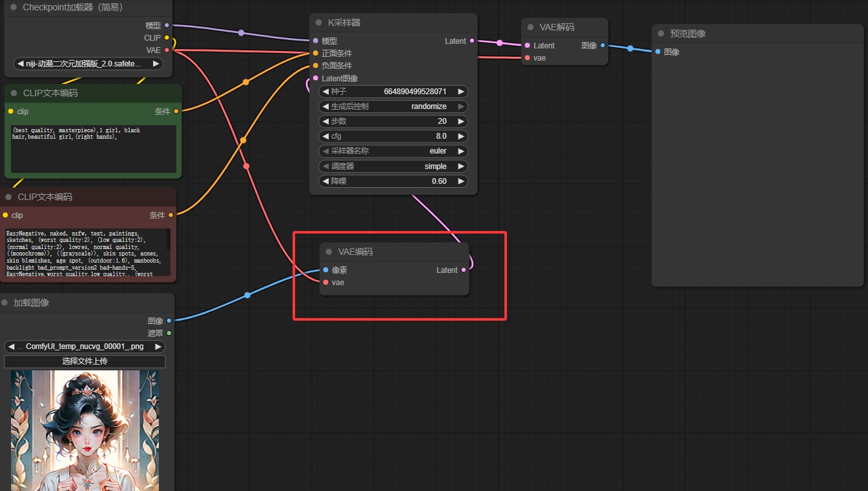Click the 模型 output port on Checkpoint加载器
Image resolution: width=868 pixels, height=491 pixels.
pos(167,25)
